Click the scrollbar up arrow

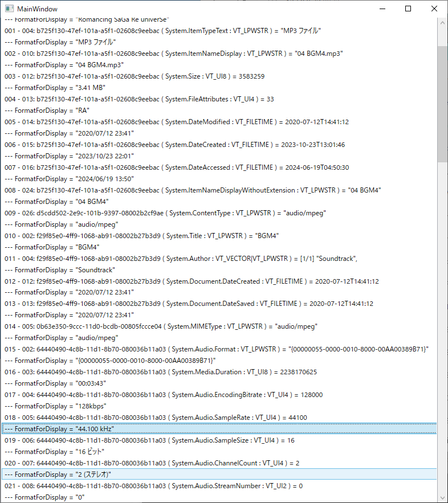point(442,23)
